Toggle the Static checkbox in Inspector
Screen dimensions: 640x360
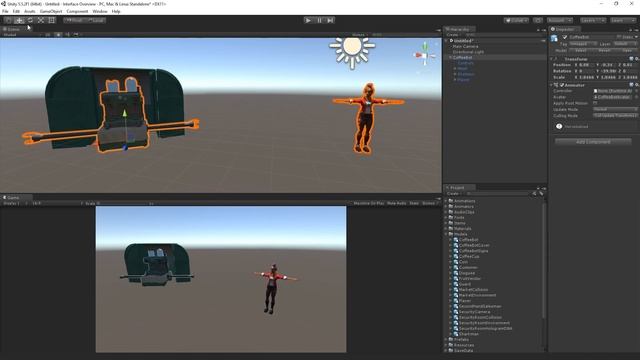coord(619,37)
